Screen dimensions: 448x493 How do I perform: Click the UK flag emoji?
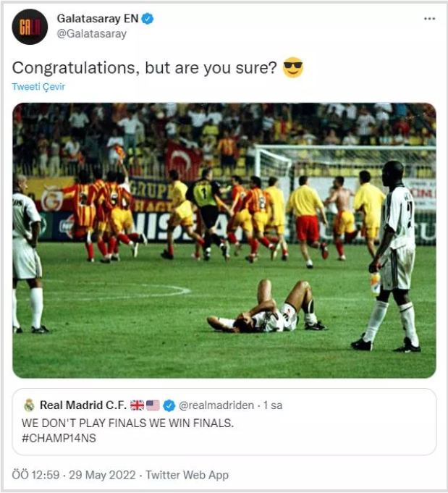(137, 405)
